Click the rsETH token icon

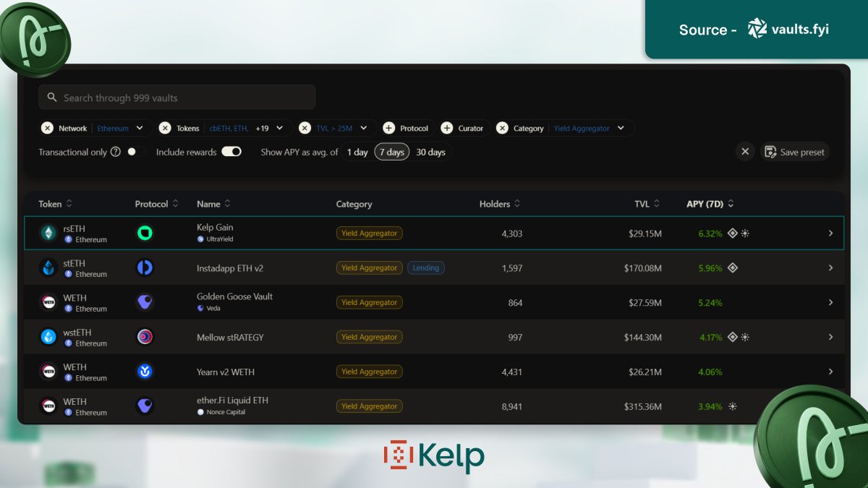pos(48,233)
